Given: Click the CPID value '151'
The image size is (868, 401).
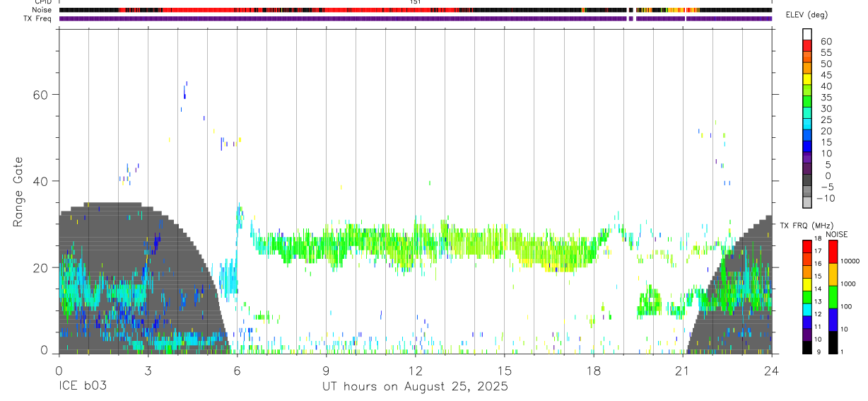Looking at the screenshot, I should (416, 2).
